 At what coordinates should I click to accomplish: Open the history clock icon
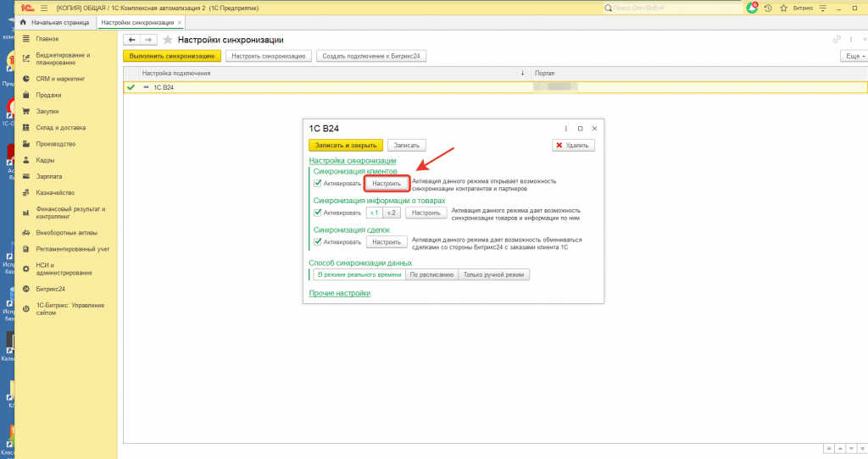(x=768, y=8)
